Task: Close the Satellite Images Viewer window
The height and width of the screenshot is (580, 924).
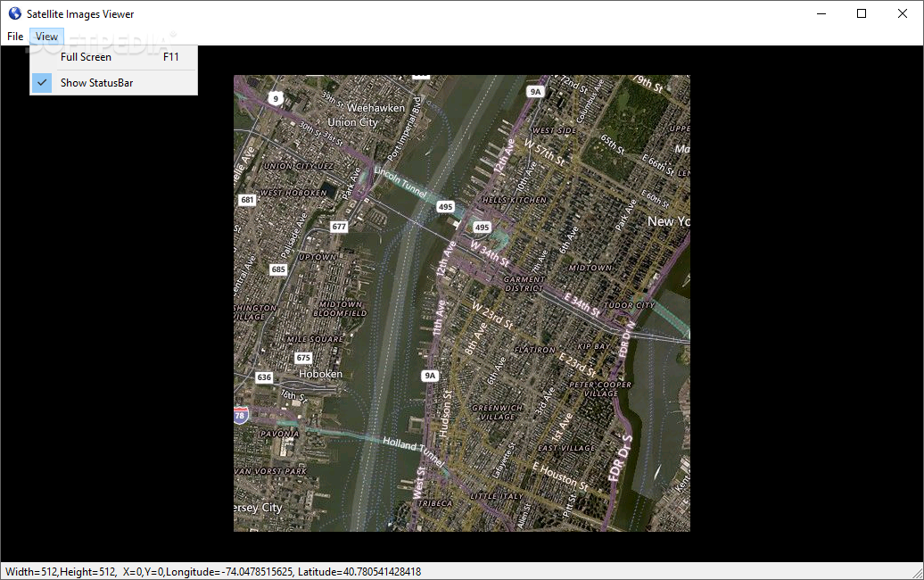Action: 903,13
